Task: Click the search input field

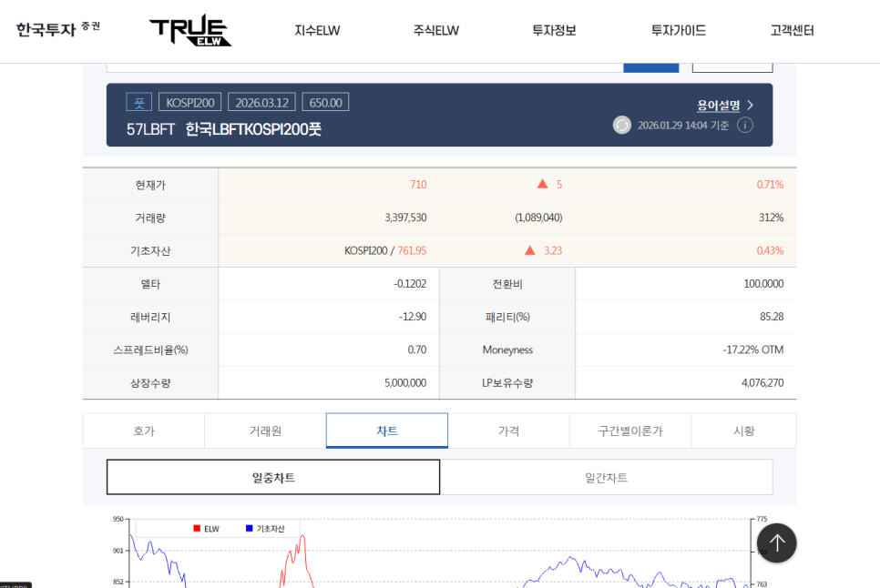Action: coord(364,67)
